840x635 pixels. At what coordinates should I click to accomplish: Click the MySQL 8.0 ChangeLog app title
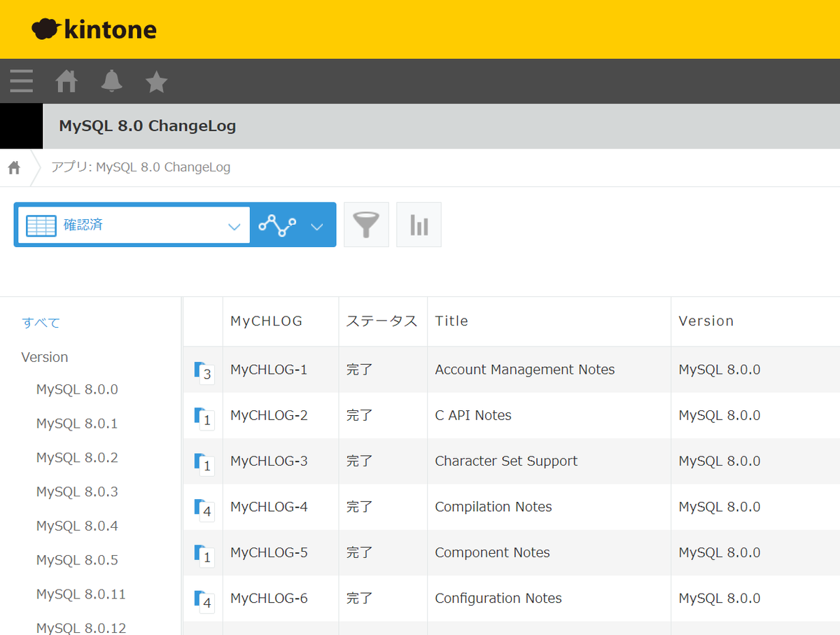pos(148,126)
